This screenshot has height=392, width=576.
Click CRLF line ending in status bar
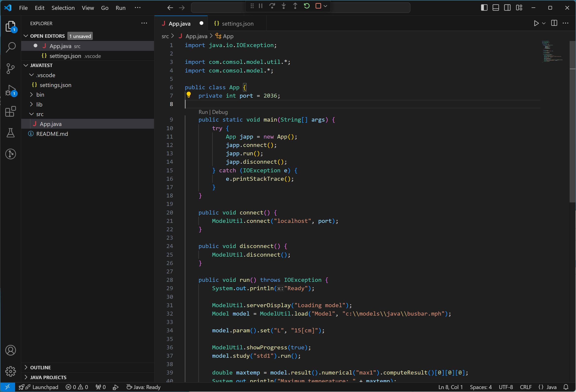(x=525, y=387)
